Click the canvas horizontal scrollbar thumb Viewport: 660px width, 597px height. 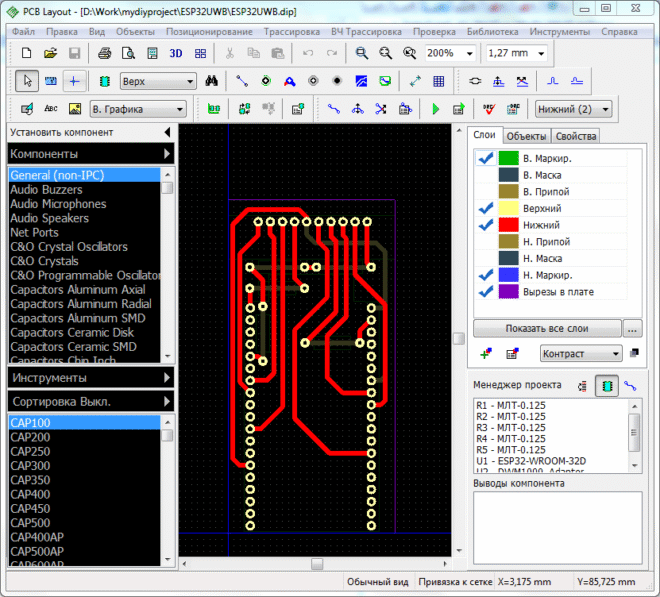[x=317, y=563]
